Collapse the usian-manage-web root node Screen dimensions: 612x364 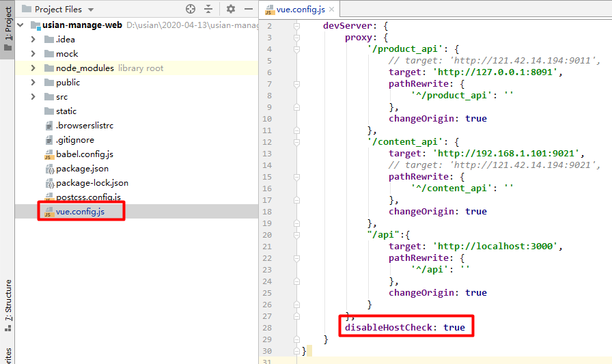[x=20, y=25]
